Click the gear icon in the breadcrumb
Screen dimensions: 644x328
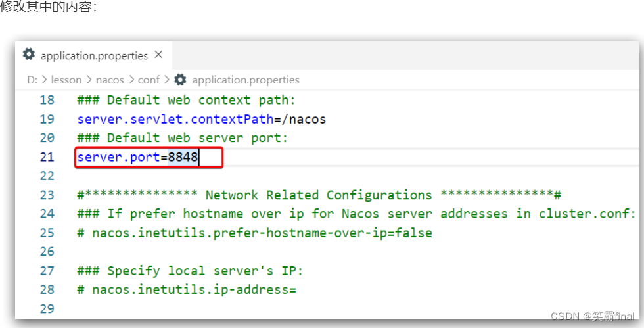pos(180,80)
